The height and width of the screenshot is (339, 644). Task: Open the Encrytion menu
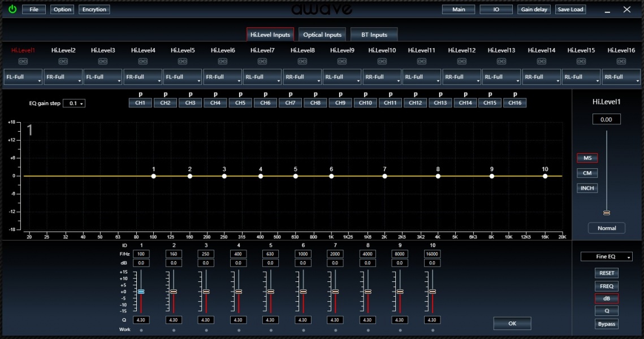point(94,10)
